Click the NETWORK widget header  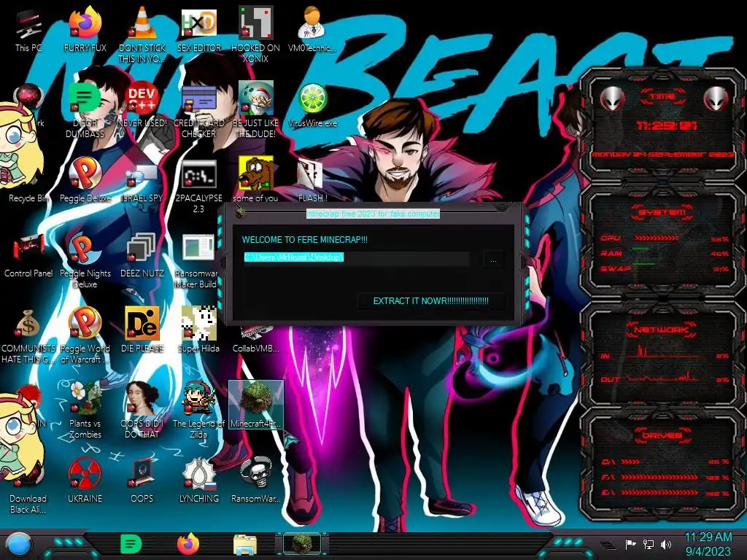tap(662, 329)
